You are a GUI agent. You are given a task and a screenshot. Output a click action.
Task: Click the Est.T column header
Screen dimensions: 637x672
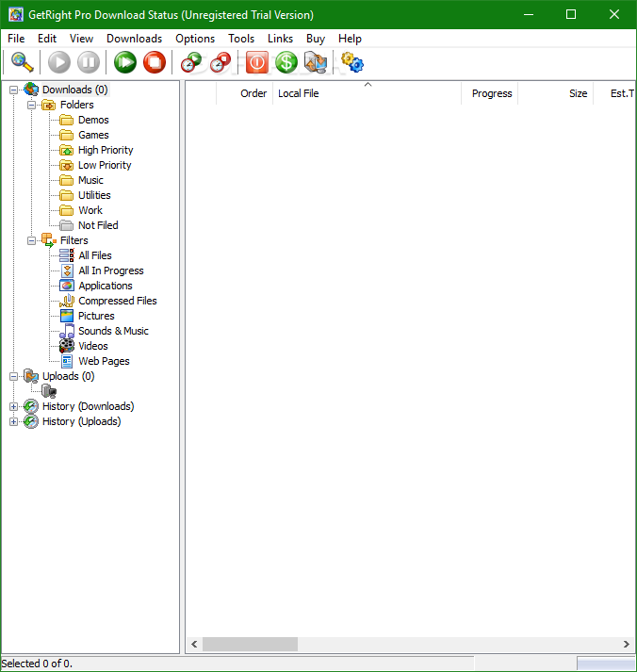coord(614,93)
